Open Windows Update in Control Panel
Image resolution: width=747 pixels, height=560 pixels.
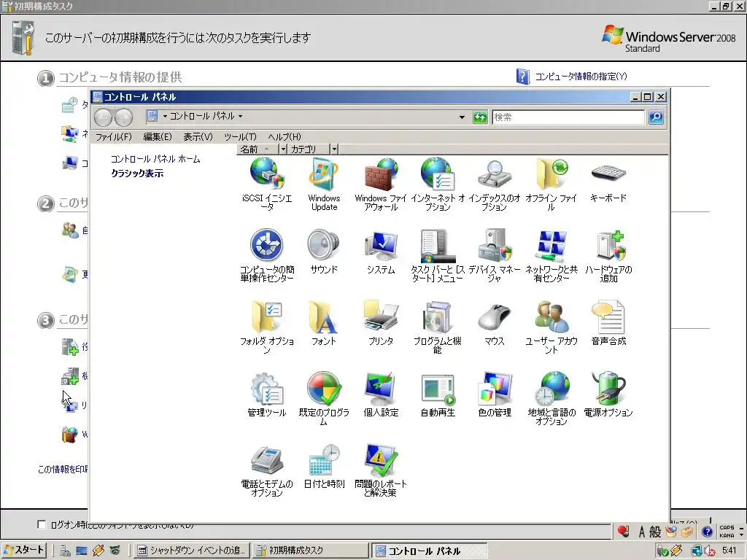click(x=324, y=184)
